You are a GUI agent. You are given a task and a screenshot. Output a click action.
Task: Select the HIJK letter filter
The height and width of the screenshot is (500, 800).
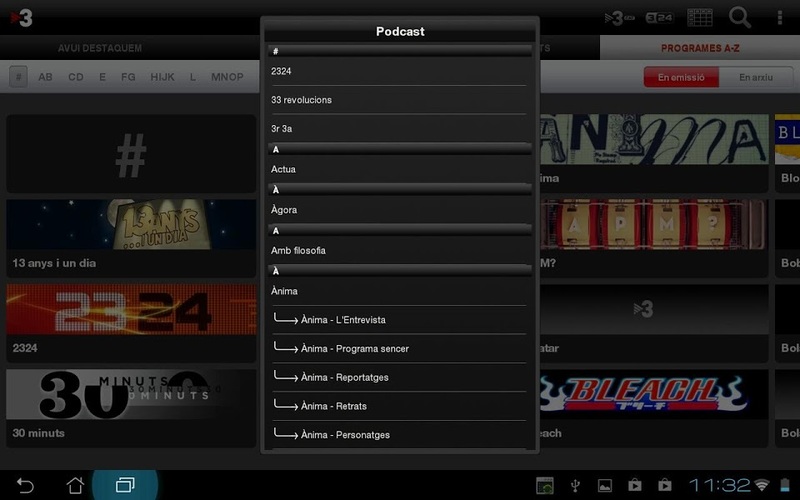click(162, 77)
